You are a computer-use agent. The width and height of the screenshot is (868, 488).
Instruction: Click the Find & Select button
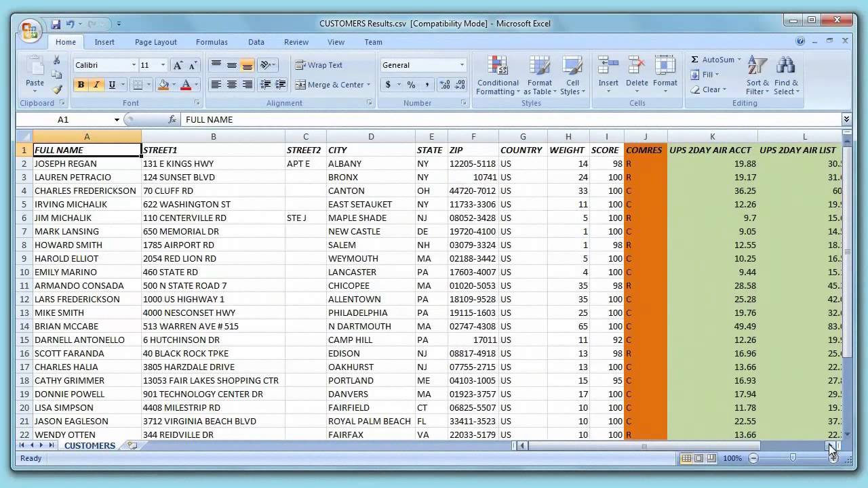coord(786,76)
